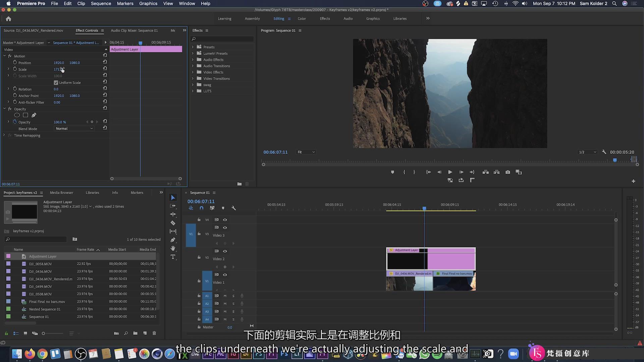
Task: Click the wrench settings icon in timeline
Action: pos(233,208)
